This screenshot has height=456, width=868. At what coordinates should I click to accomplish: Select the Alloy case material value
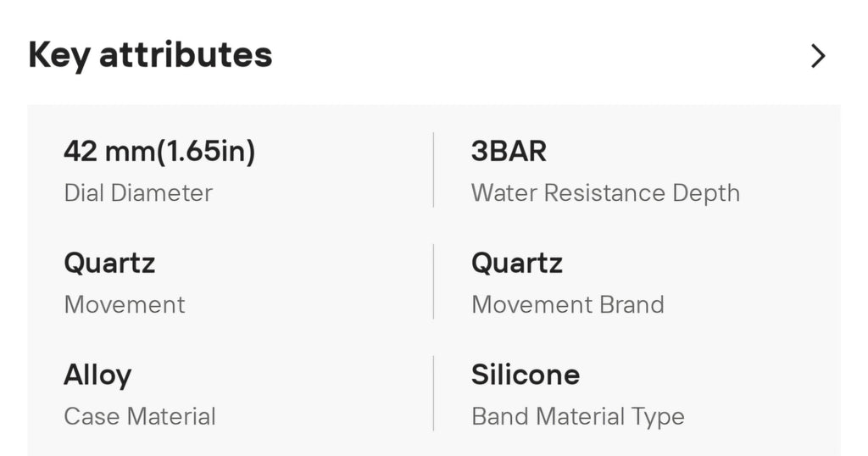(x=98, y=375)
